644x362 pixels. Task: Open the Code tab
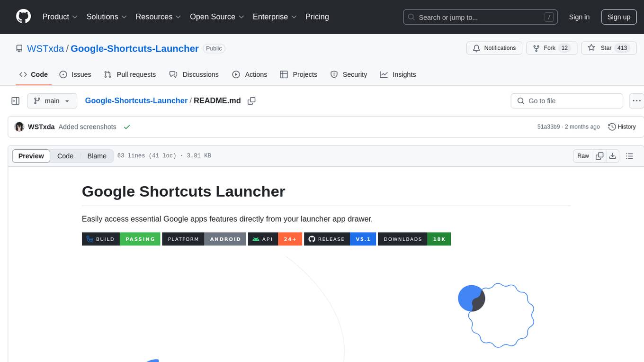(x=33, y=74)
